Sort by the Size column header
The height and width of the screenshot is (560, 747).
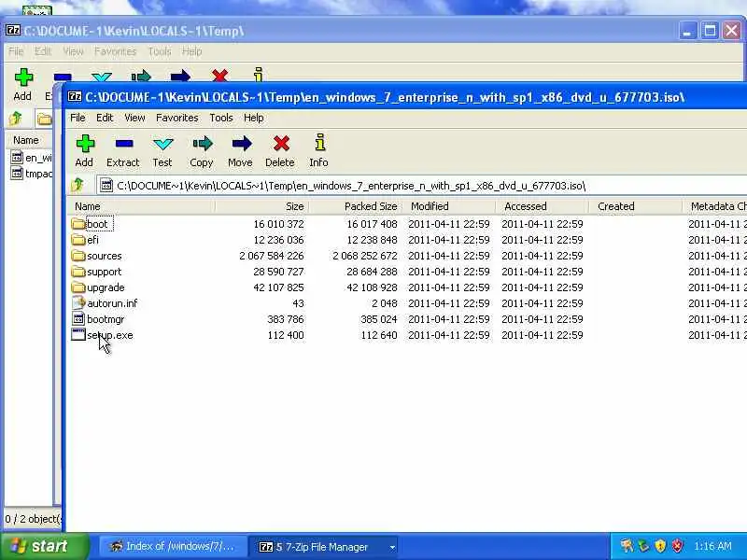tap(262, 206)
